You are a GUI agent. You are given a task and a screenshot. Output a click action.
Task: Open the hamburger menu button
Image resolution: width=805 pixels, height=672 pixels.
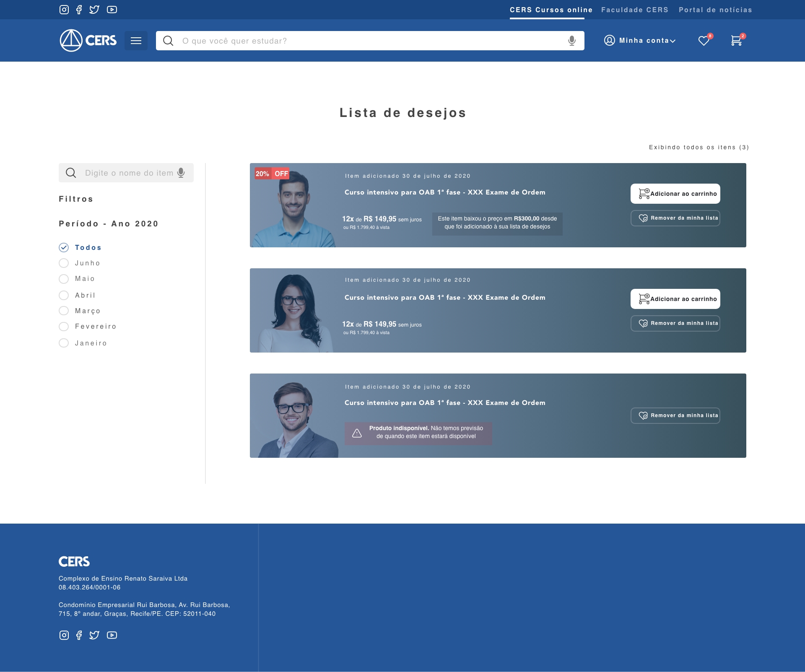pyautogui.click(x=136, y=41)
